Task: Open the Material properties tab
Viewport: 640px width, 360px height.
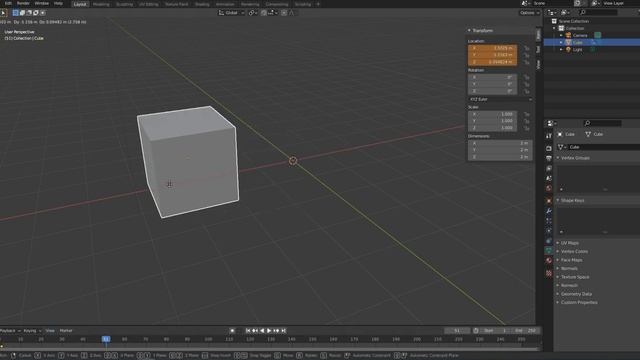Action: (x=549, y=261)
